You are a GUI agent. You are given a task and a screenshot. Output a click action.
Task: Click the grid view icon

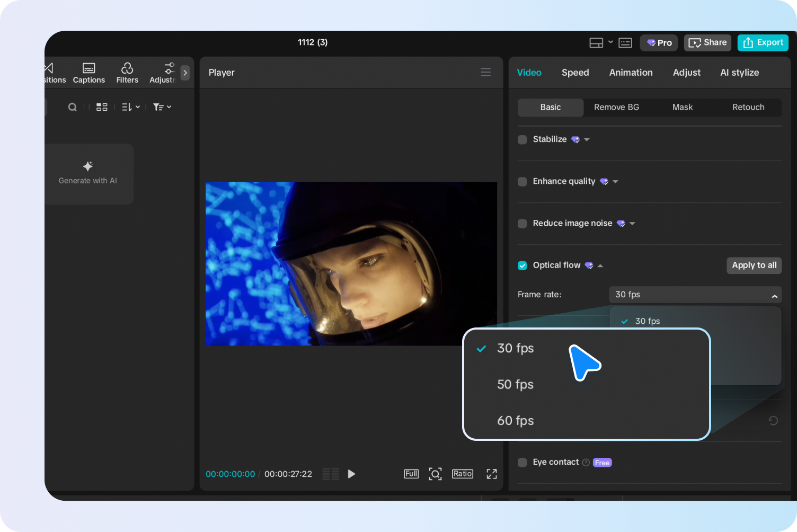102,107
